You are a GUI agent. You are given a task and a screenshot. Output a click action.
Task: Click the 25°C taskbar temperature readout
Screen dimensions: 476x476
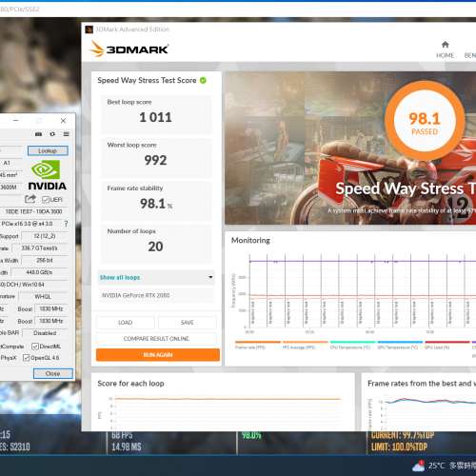click(x=436, y=466)
